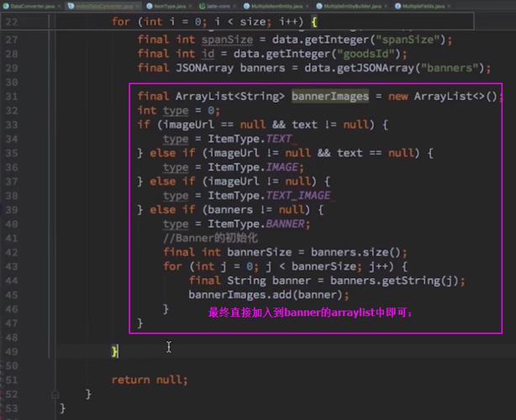Click line number 49 in the gutter
The width and height of the screenshot is (516, 420).
click(x=12, y=352)
